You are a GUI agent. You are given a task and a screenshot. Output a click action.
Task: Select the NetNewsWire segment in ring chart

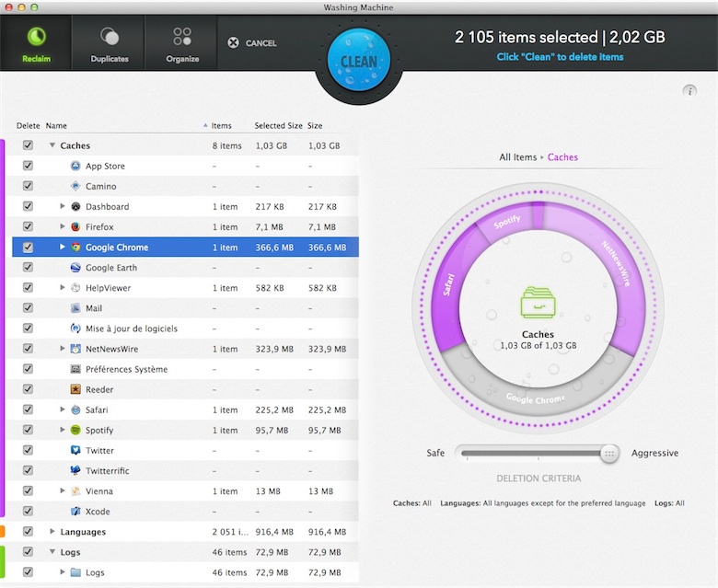click(x=614, y=262)
